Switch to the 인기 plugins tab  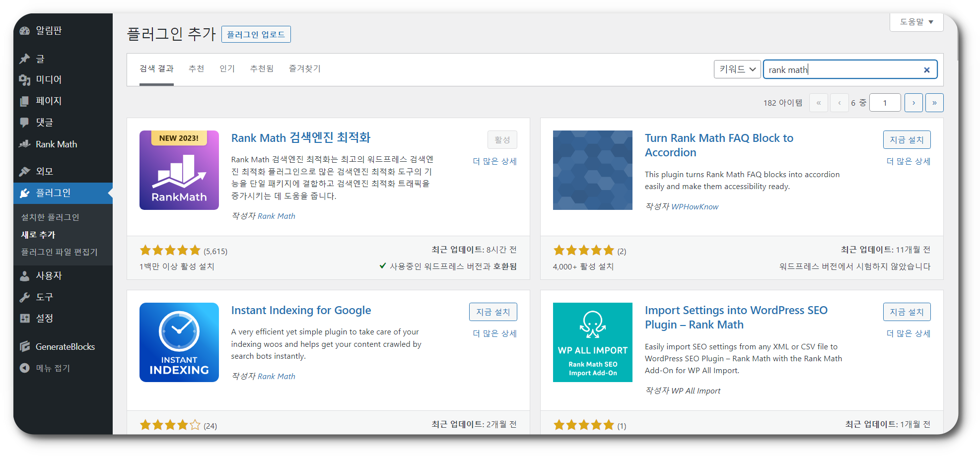[x=227, y=68]
